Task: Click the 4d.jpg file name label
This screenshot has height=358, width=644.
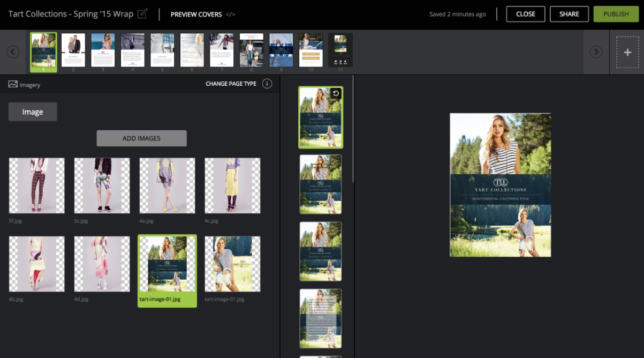Action: (x=82, y=299)
